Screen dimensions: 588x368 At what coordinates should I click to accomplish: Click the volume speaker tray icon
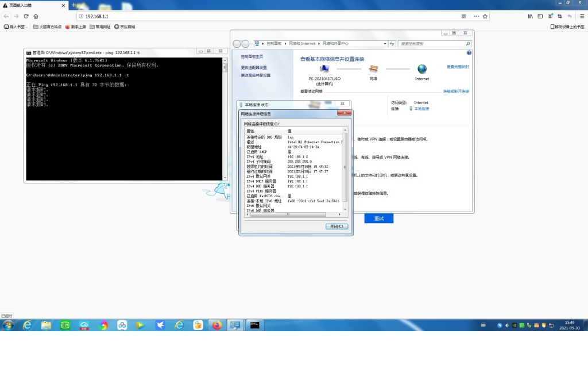pos(507,325)
